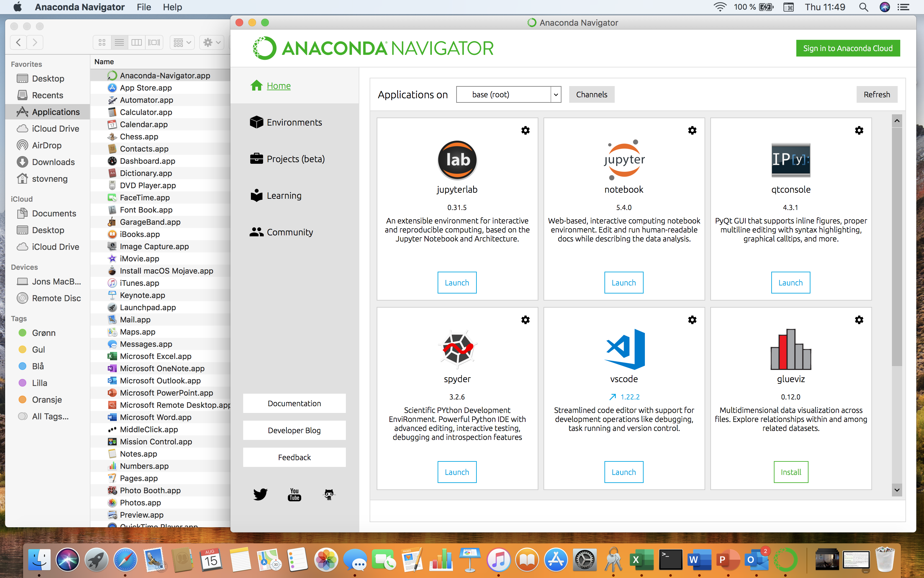The height and width of the screenshot is (578, 924).
Task: Launch Jupyter notebook
Action: point(624,283)
